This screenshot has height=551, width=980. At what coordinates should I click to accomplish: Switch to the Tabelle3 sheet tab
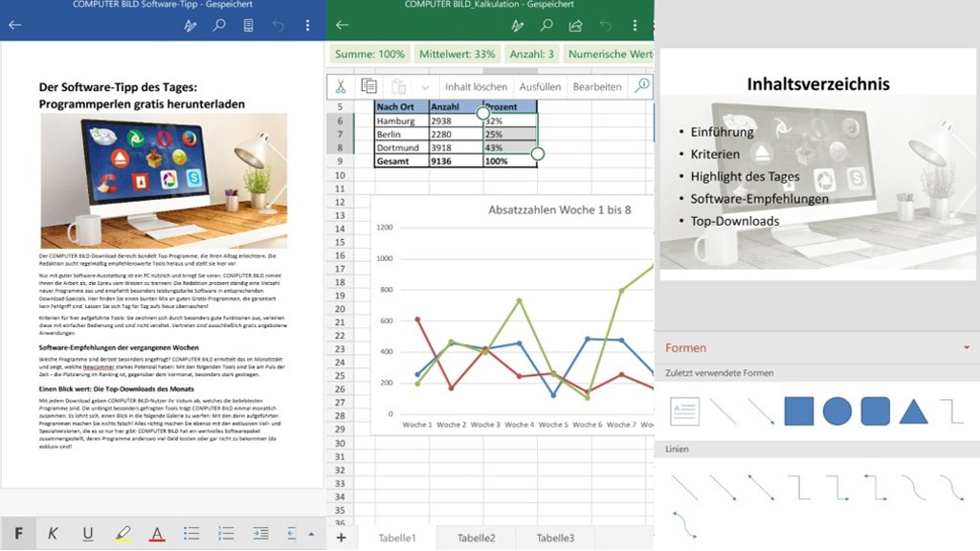click(x=555, y=538)
